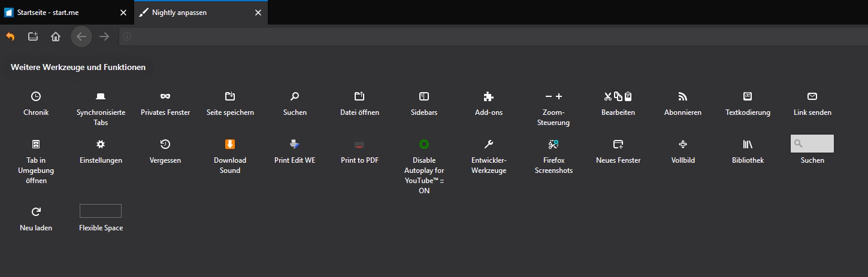Click the Suchen search box widget
The height and width of the screenshot is (277, 868).
[812, 144]
